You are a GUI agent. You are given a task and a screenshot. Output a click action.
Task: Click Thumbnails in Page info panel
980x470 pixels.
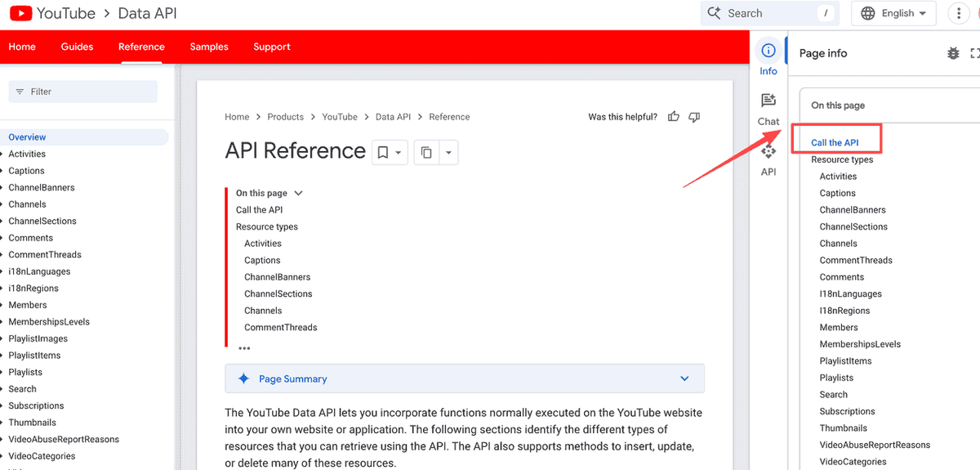pos(844,427)
